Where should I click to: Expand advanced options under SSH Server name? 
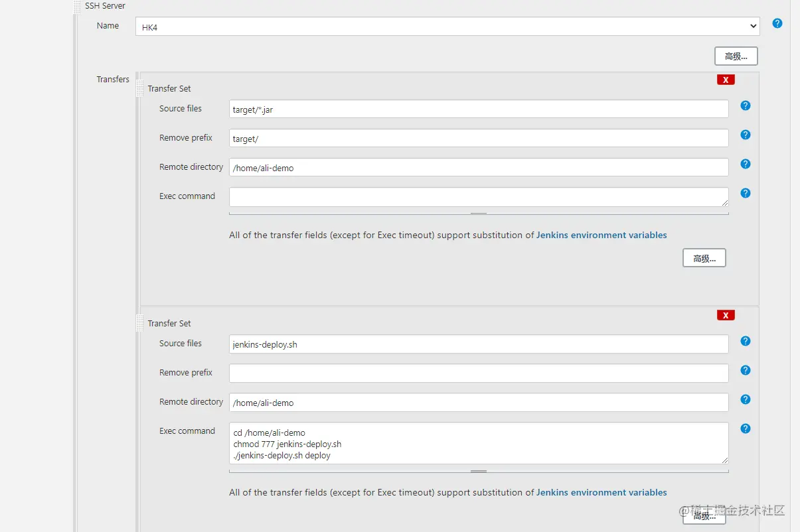click(736, 56)
